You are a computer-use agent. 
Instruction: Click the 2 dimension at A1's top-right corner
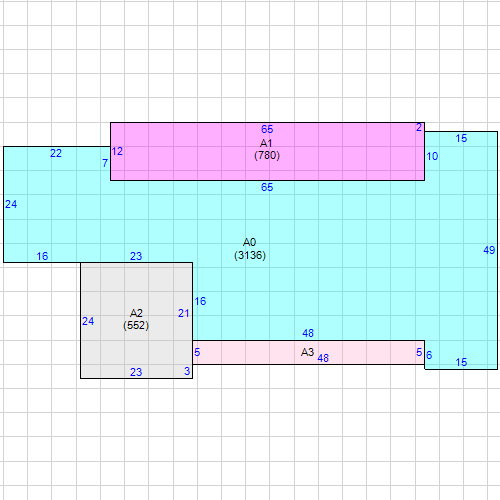pyautogui.click(x=419, y=127)
